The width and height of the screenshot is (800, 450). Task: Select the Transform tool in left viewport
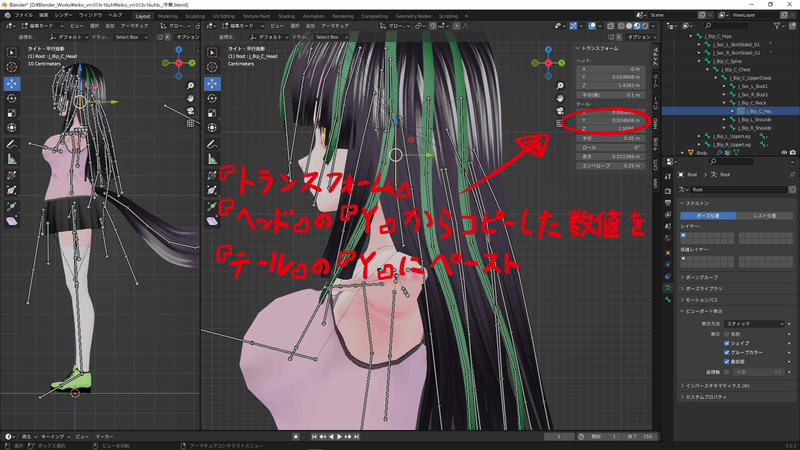point(12,128)
